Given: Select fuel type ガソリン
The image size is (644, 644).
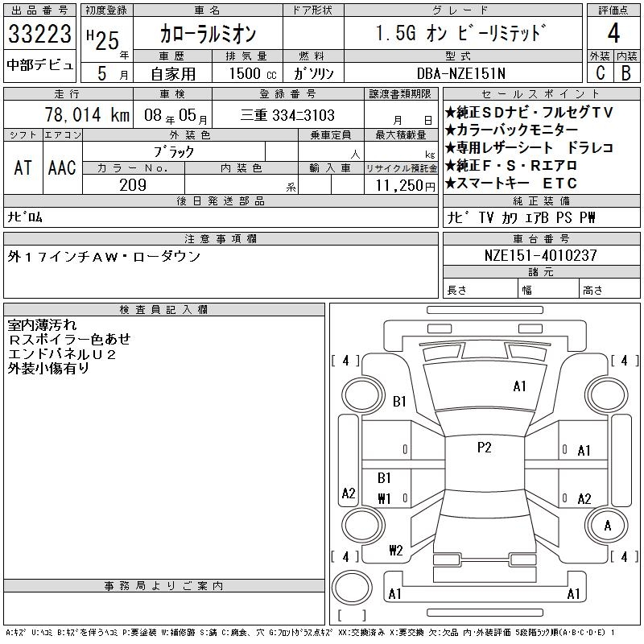Looking at the screenshot, I should [x=314, y=73].
